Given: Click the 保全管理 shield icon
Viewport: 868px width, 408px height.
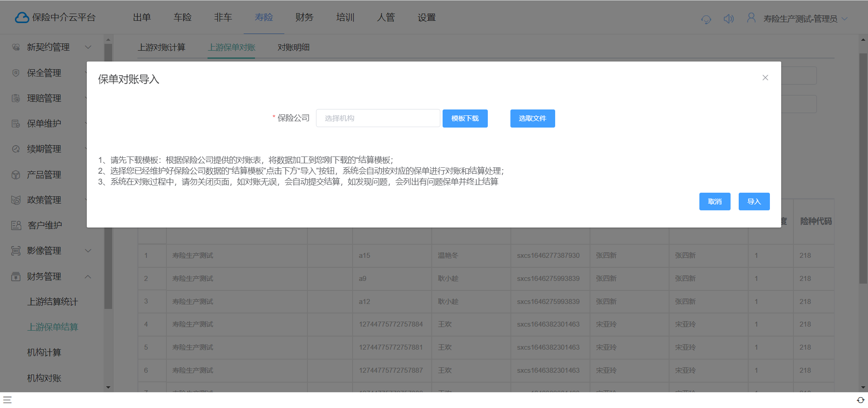Looking at the screenshot, I should click(16, 73).
